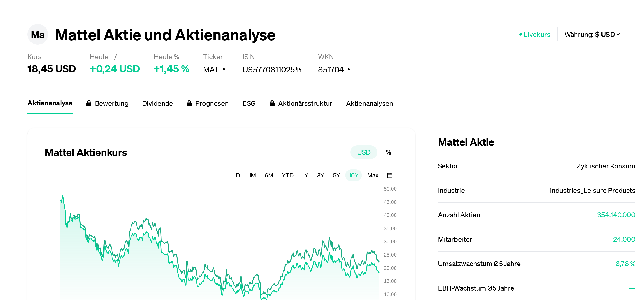The width and height of the screenshot is (644, 300).
Task: Select the YTD timeframe option
Action: point(287,175)
